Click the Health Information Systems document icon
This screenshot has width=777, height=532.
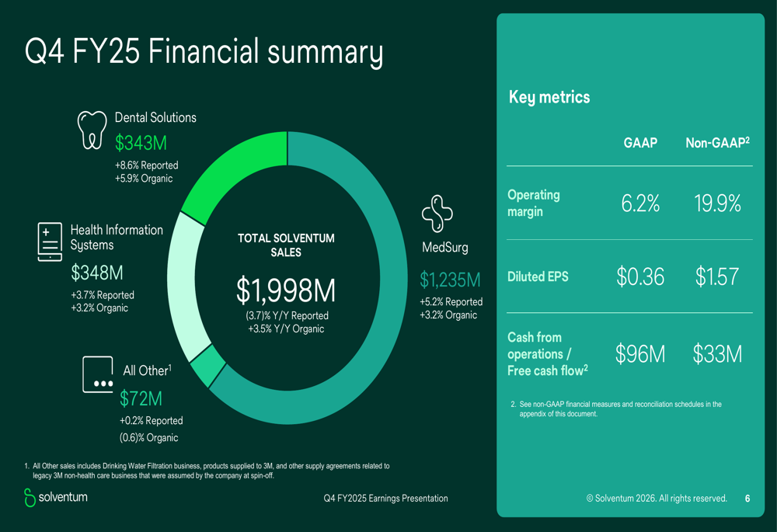pos(49,242)
